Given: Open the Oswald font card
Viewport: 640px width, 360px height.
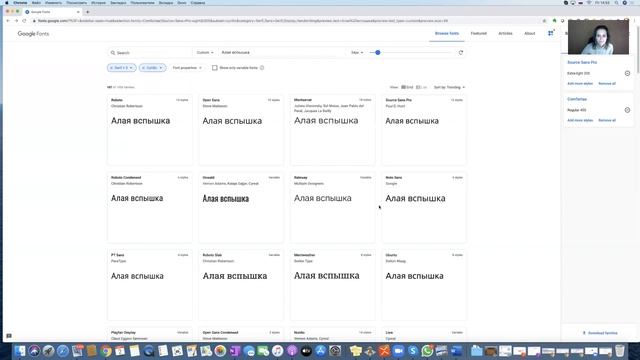Looking at the screenshot, I should coord(241,207).
